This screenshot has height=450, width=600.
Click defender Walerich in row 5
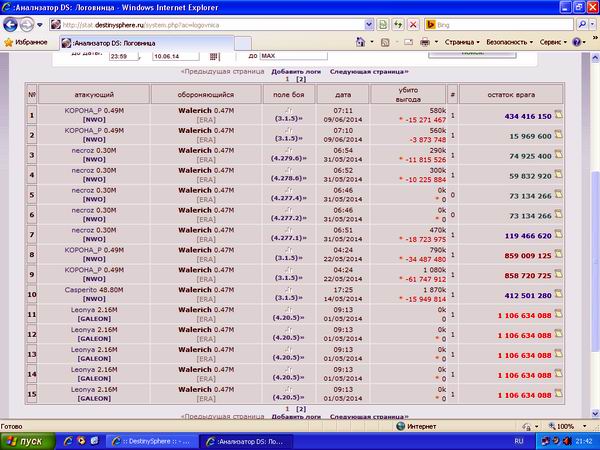(x=195, y=190)
